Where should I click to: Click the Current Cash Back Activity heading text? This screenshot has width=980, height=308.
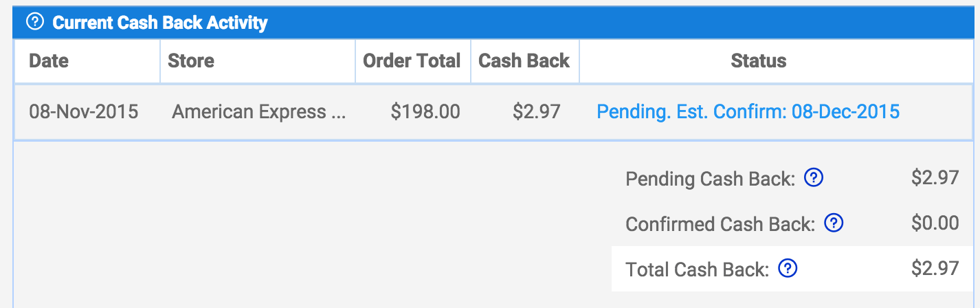[x=160, y=23]
